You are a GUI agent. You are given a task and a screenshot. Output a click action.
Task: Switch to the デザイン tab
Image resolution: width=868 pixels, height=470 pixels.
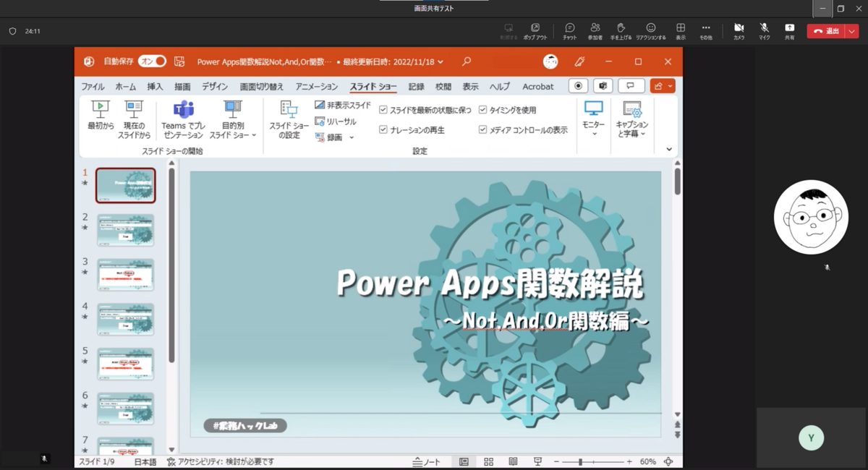[215, 87]
